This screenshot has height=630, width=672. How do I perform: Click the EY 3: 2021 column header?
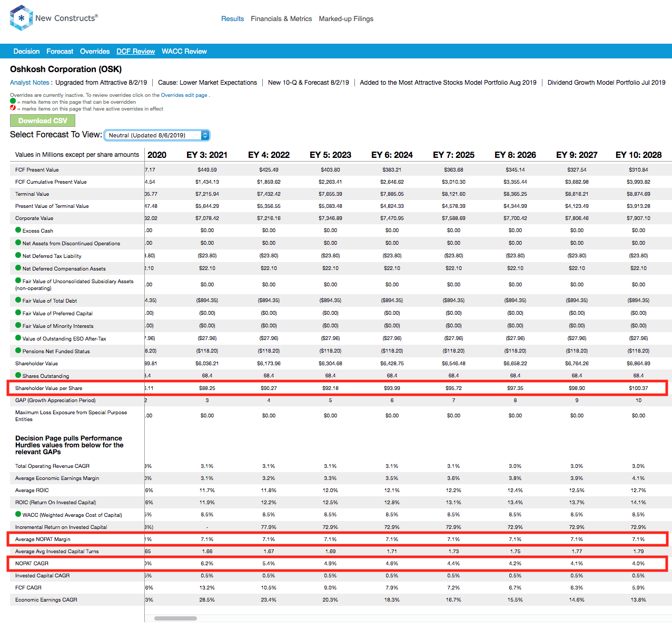tap(207, 155)
